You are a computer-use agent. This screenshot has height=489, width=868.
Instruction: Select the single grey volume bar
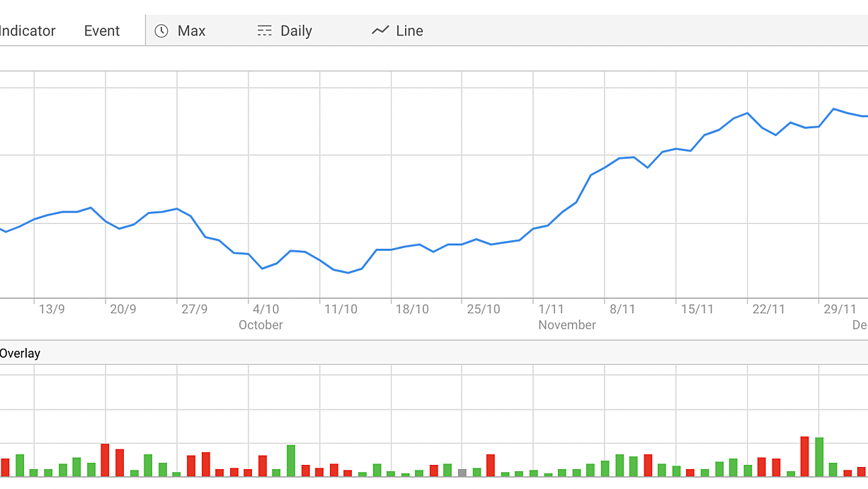pos(462,472)
